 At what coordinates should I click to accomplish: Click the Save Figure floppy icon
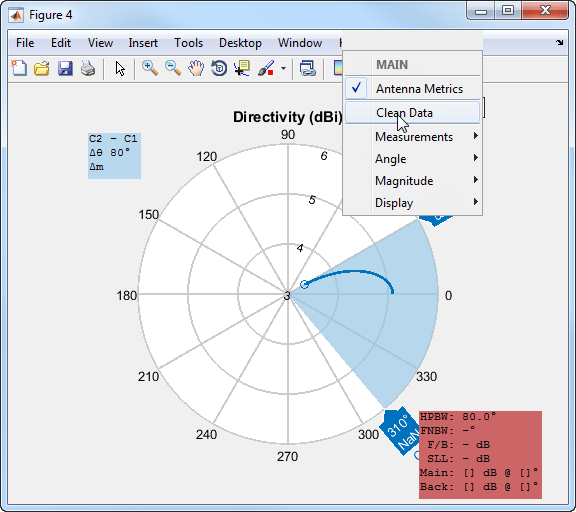point(65,68)
